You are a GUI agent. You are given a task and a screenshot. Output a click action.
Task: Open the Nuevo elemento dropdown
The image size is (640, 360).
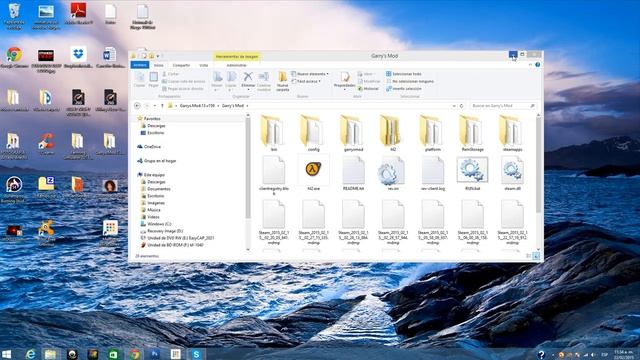(x=310, y=74)
